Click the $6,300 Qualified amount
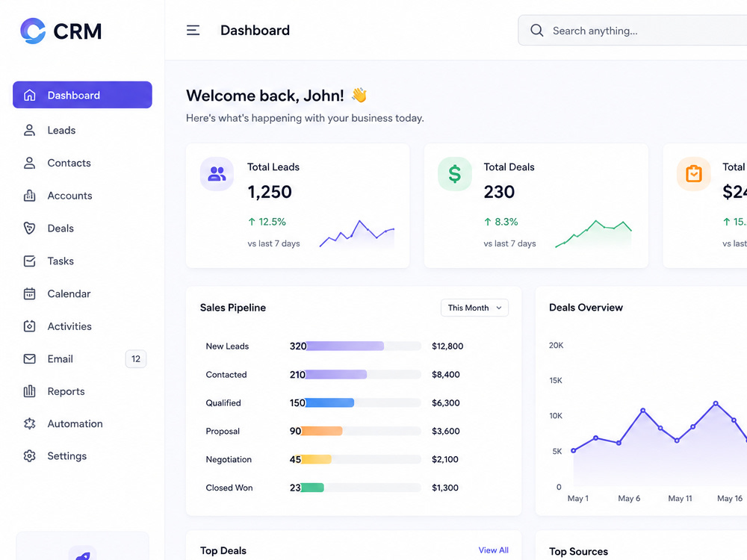 [446, 403]
